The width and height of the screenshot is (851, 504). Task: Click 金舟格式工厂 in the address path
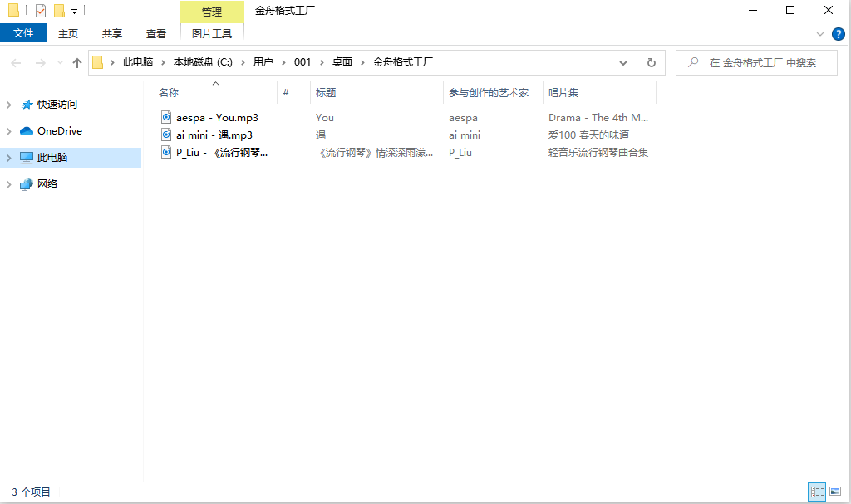pyautogui.click(x=403, y=62)
